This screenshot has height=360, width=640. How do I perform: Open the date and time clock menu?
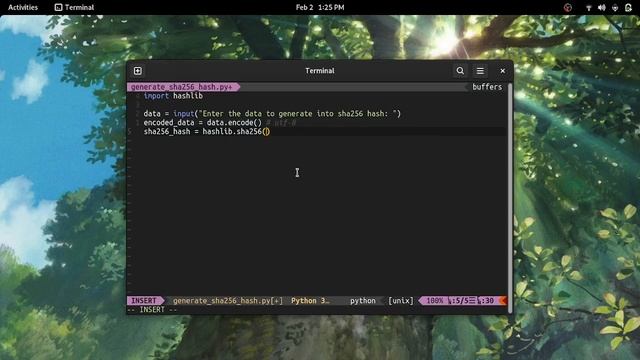320,7
